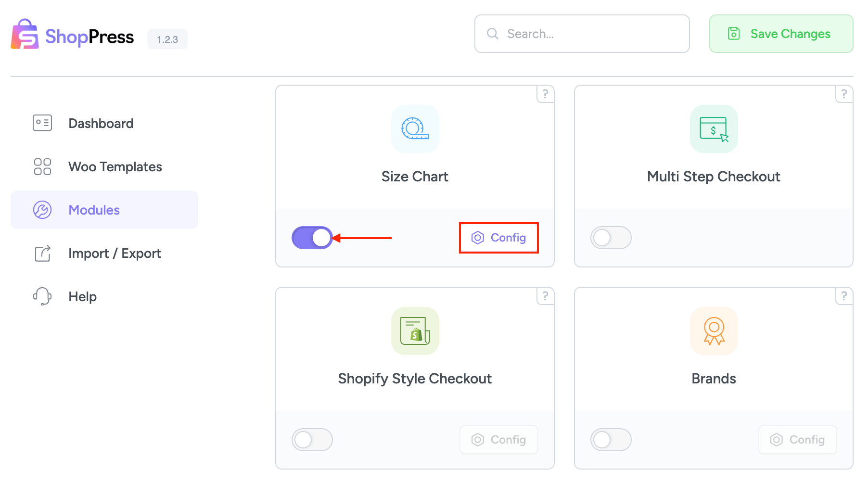868x483 pixels.
Task: Click the Size Chart measuring tape icon
Action: pos(415,129)
